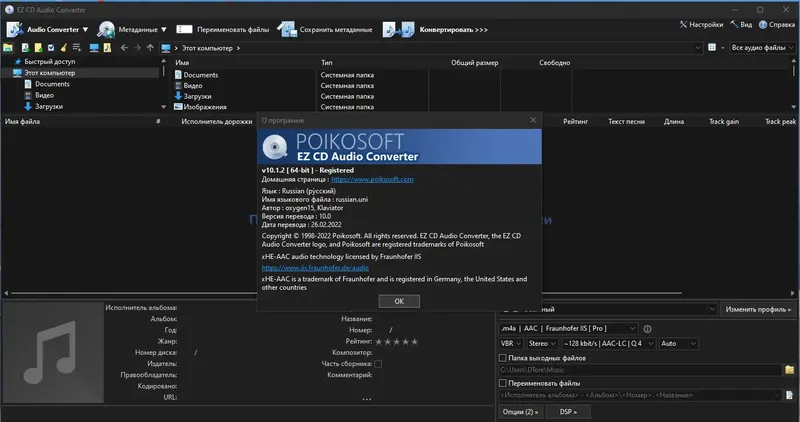Click the Сохранить метаданные icon

click(x=287, y=30)
